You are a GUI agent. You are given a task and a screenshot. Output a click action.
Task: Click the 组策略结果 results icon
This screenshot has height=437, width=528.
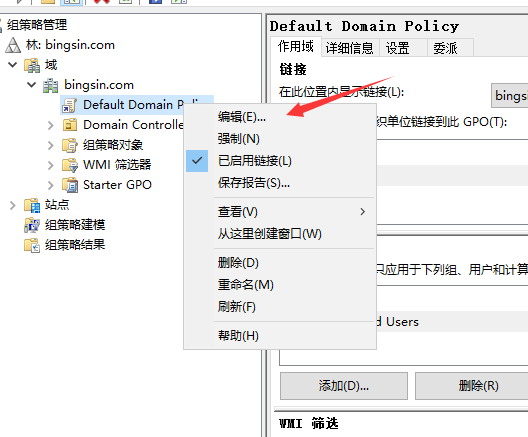(32, 245)
